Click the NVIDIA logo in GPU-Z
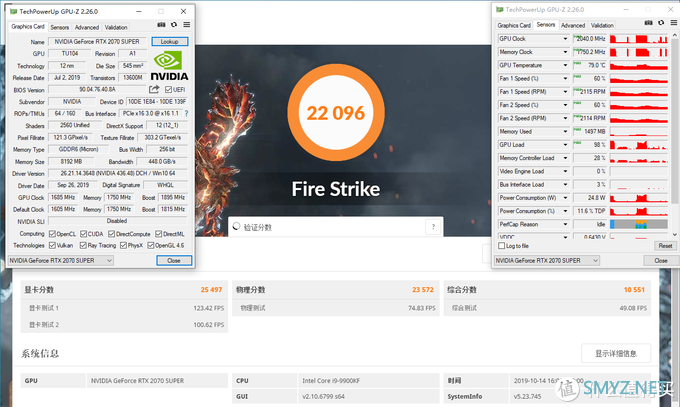The image size is (680, 407). (169, 66)
